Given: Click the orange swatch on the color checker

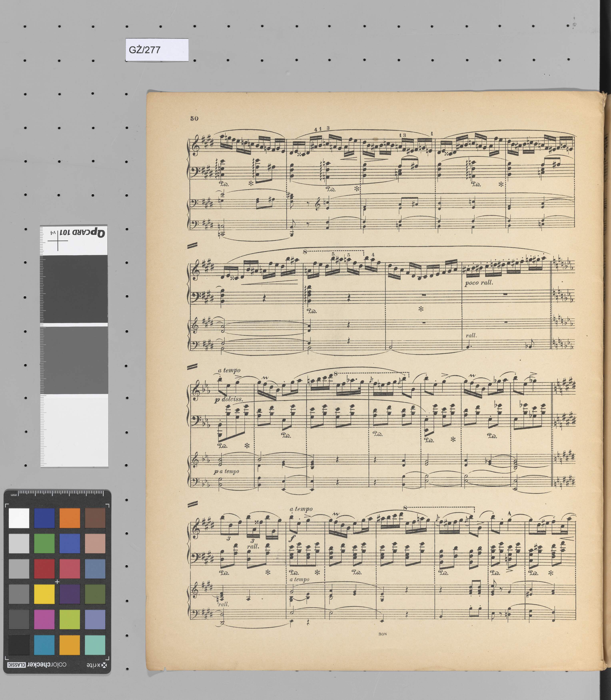Looking at the screenshot, I should 70,518.
